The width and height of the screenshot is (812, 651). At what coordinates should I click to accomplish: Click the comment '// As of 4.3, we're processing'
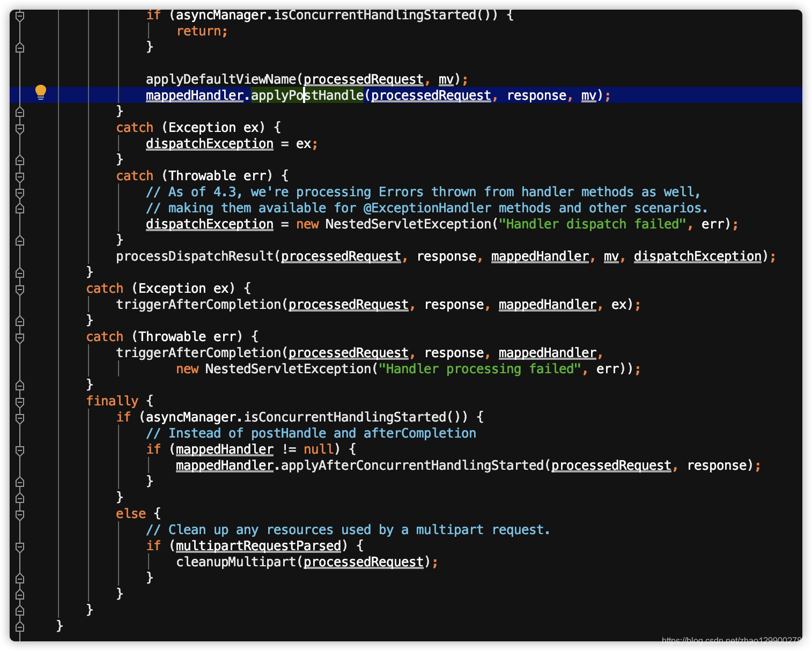pos(423,192)
